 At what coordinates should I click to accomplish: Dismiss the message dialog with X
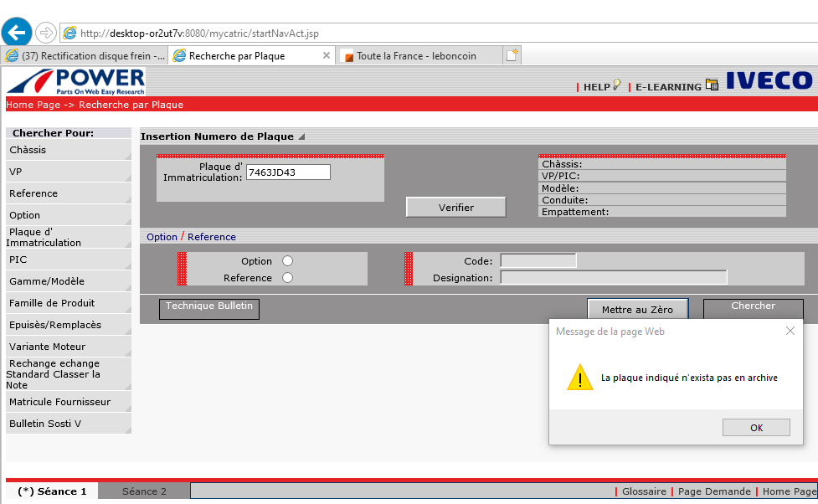[790, 331]
